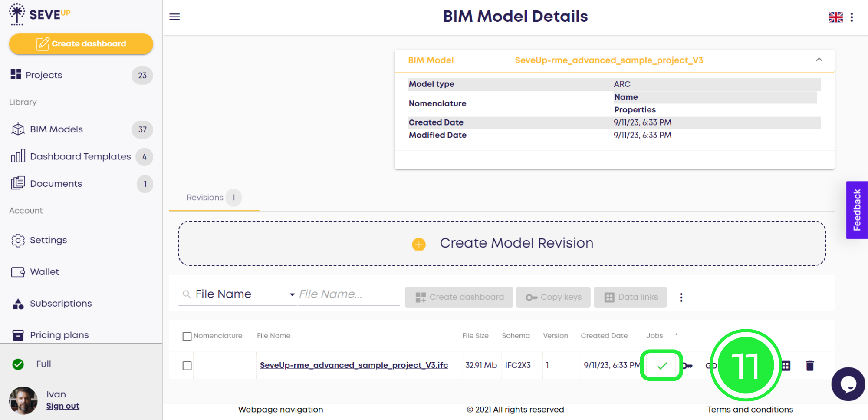Open the File Name filter dropdown
Image resolution: width=868 pixels, height=420 pixels.
coord(292,294)
